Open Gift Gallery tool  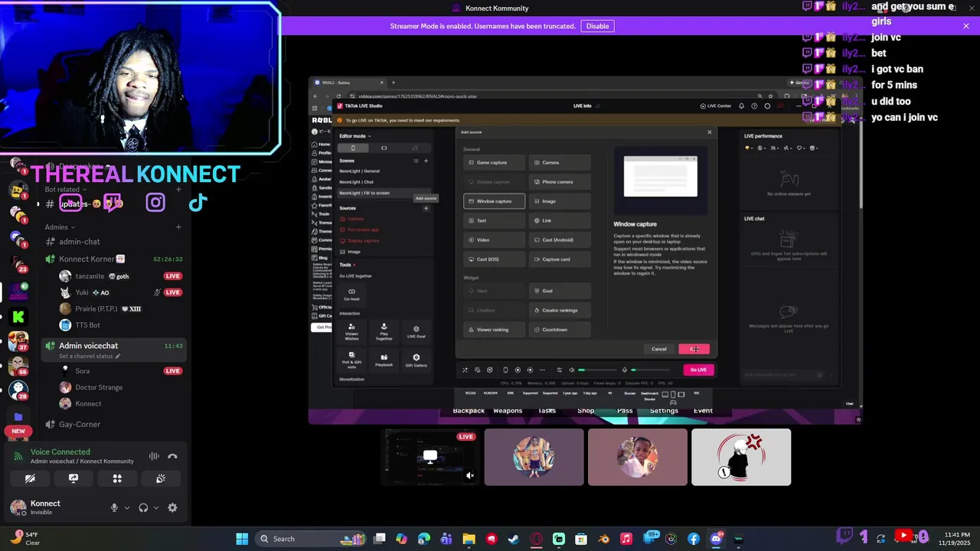tap(416, 360)
